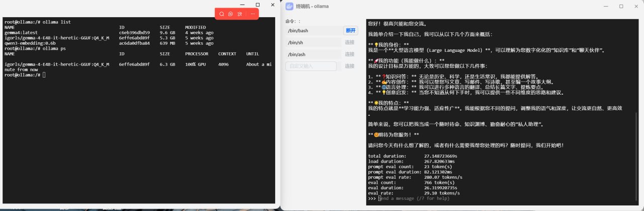Click the search icon in the red toolbar
This screenshot has width=644, height=211.
click(221, 14)
